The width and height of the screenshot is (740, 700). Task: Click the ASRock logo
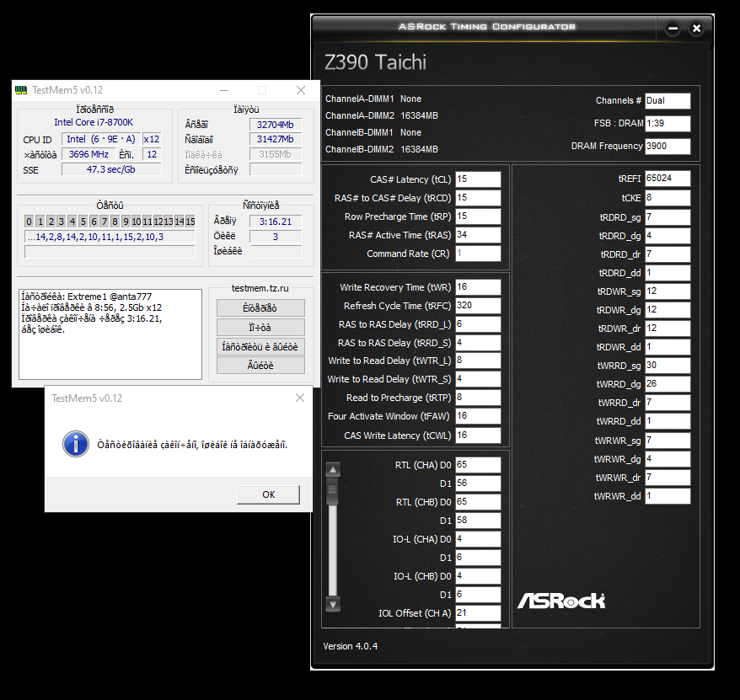click(x=561, y=601)
